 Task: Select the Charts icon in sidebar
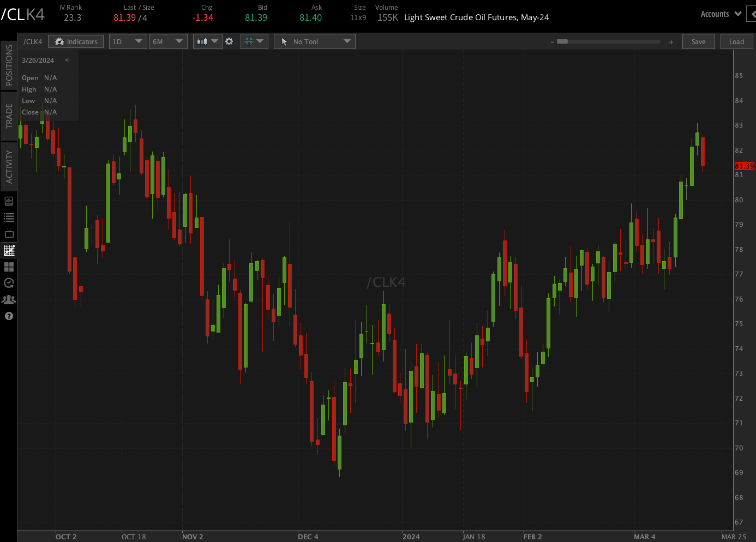pos(9,250)
